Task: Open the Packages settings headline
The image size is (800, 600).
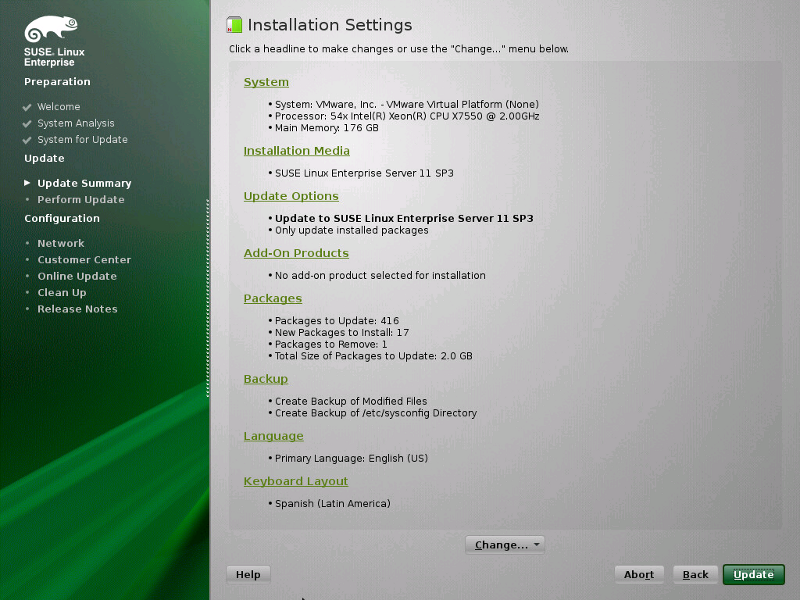Action: (x=272, y=298)
